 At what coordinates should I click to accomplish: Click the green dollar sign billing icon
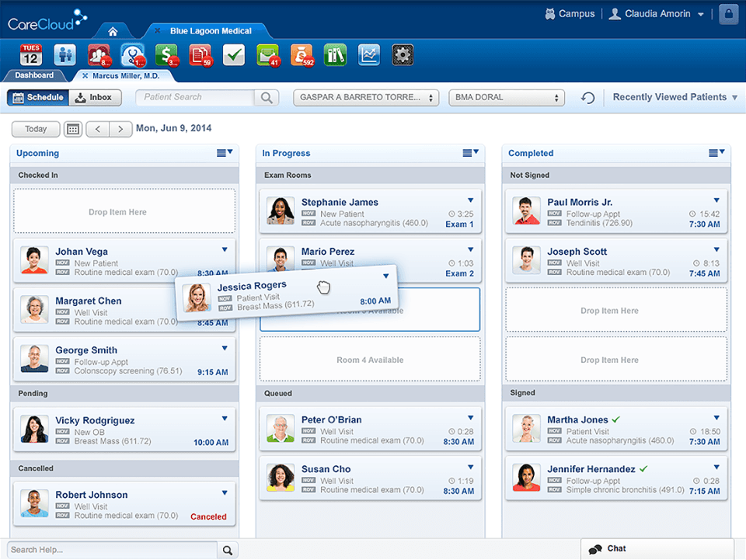coord(166,55)
